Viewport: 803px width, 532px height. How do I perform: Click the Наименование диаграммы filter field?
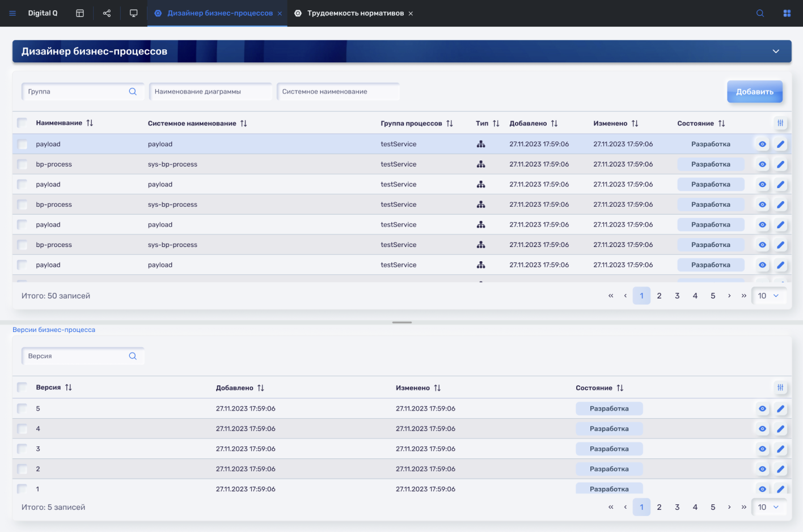(210, 92)
